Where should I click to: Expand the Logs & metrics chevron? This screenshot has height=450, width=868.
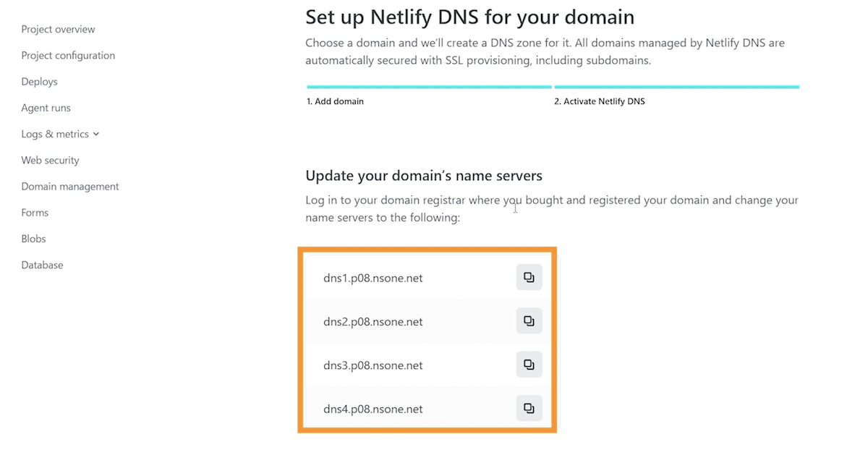click(x=96, y=135)
